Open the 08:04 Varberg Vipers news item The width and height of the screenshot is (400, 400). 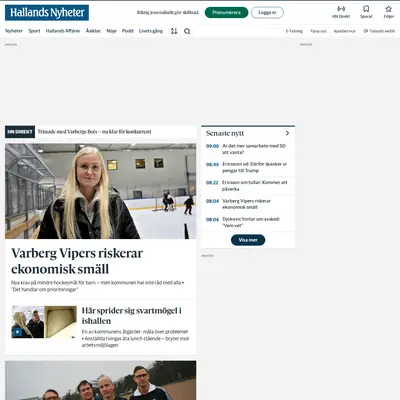pyautogui.click(x=248, y=204)
